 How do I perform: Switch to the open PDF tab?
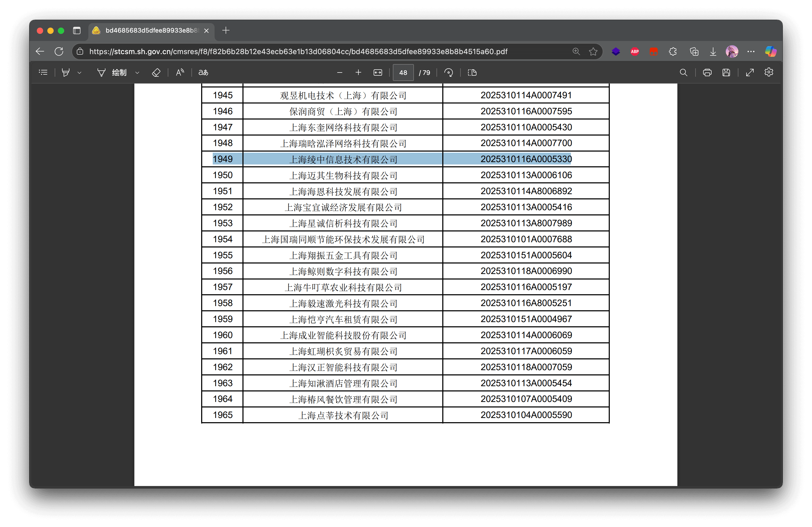pyautogui.click(x=150, y=31)
